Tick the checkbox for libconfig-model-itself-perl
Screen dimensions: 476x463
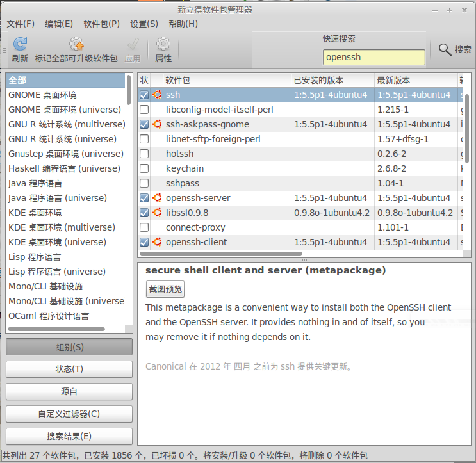click(144, 110)
